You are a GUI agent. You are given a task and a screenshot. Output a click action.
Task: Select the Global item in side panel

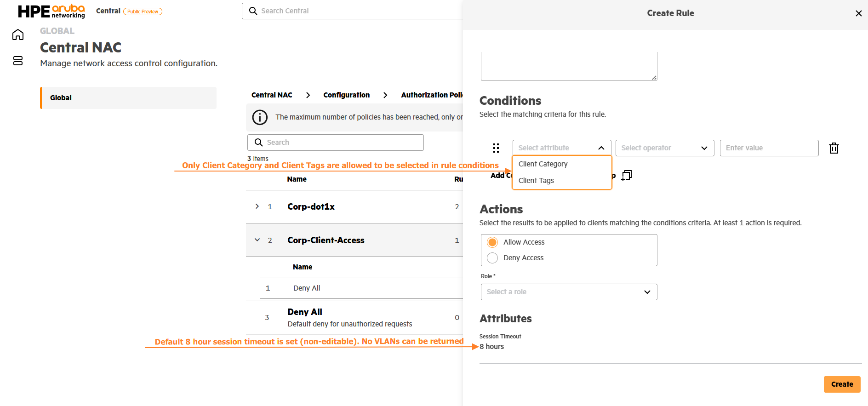pos(128,98)
